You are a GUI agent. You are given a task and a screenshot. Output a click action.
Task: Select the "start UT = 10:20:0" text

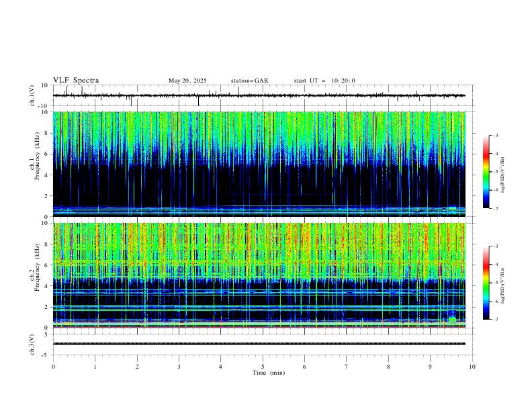tap(324, 81)
